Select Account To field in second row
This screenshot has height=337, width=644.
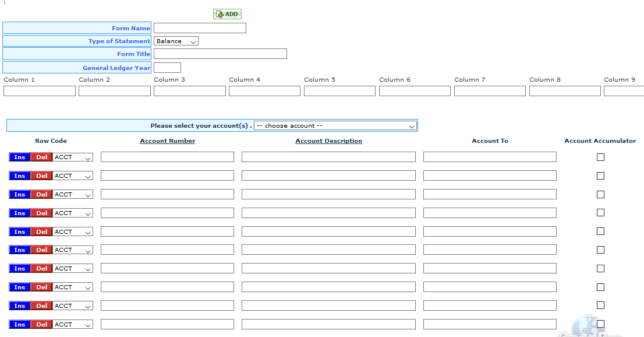coord(490,175)
